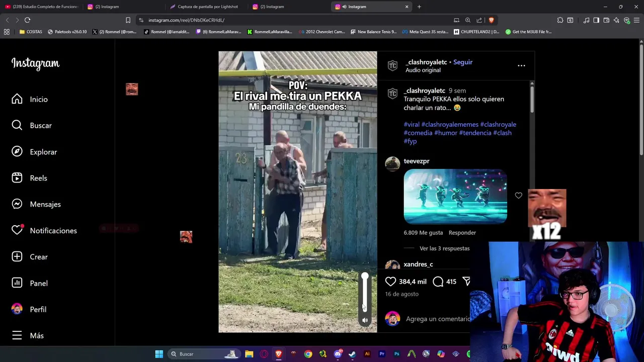Close the active Instagram tab
The width and height of the screenshot is (644, 362).
407,7
